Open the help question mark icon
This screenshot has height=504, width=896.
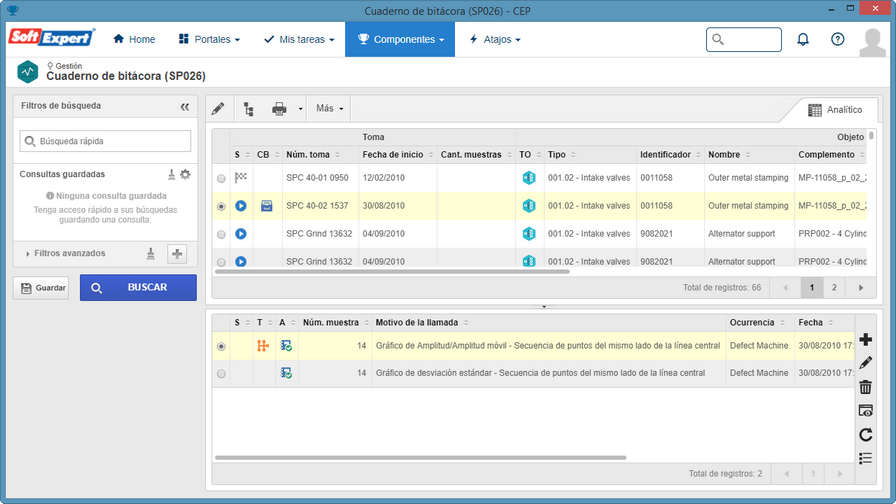coord(837,39)
